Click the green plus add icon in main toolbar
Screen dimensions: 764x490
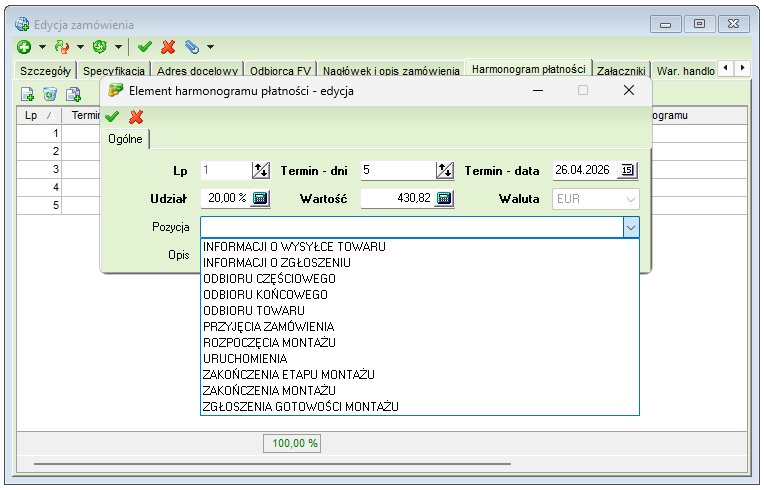tap(24, 47)
